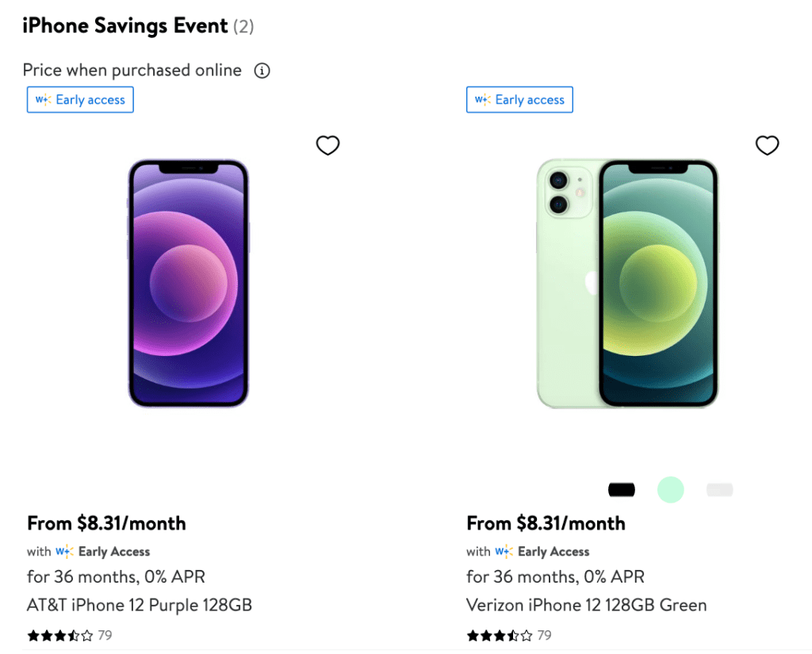This screenshot has width=812, height=654.
Task: View star rating for AT&T purple iPhone
Action: pyautogui.click(x=59, y=635)
